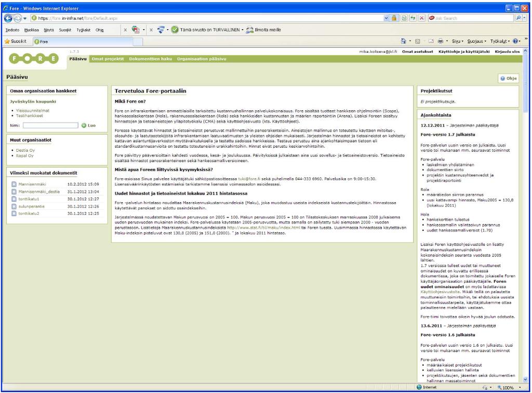The width and height of the screenshot is (532, 393).
Task: Click the PDF converter toolbar icon
Action: (136, 30)
